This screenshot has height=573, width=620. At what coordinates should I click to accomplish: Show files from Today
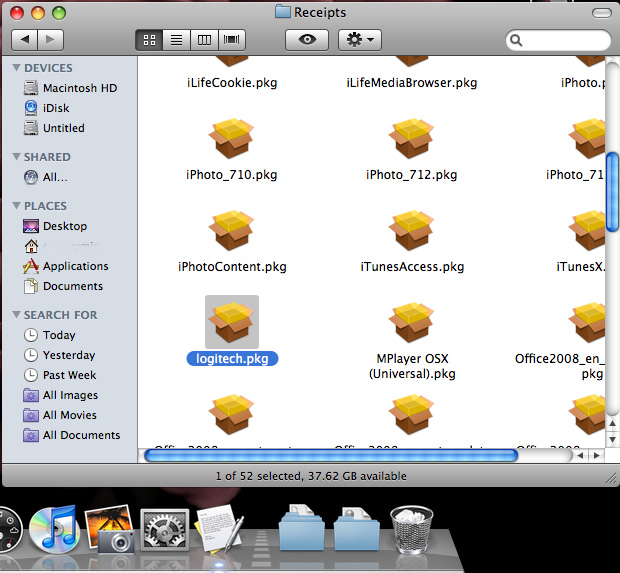coord(49,335)
